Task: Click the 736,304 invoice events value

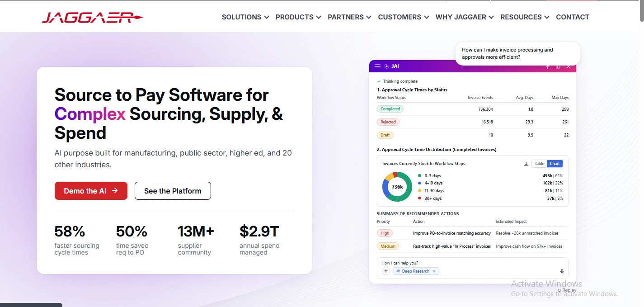Action: click(485, 109)
